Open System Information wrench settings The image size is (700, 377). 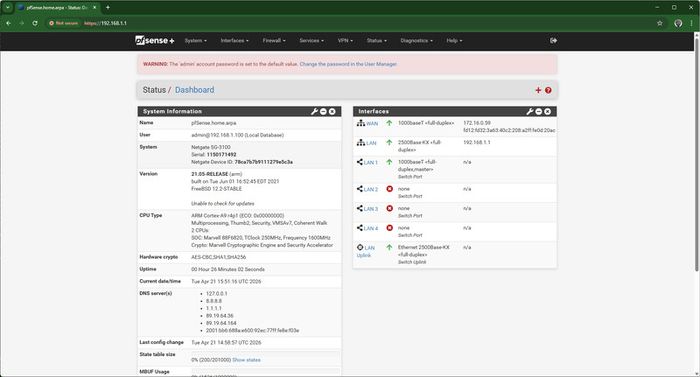click(x=314, y=111)
